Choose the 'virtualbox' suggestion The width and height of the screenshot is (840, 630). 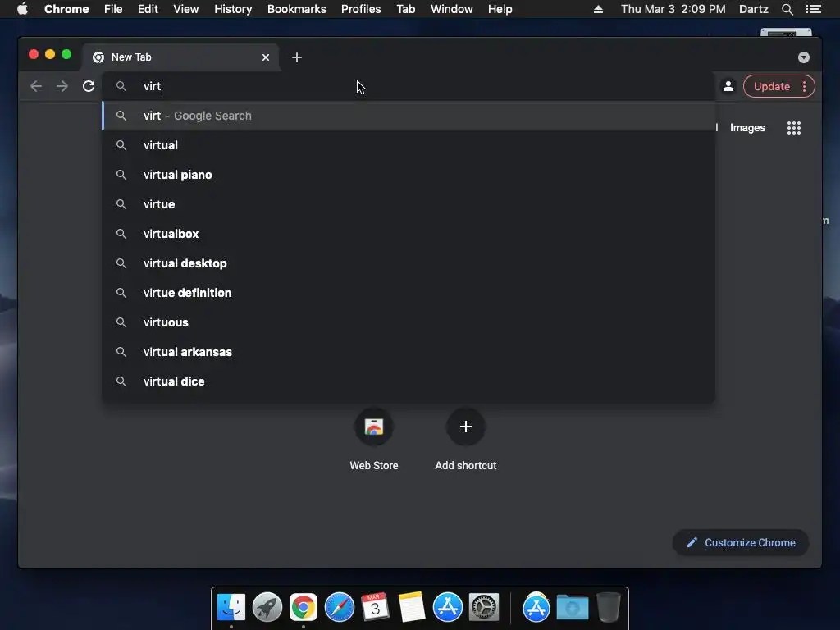point(409,234)
